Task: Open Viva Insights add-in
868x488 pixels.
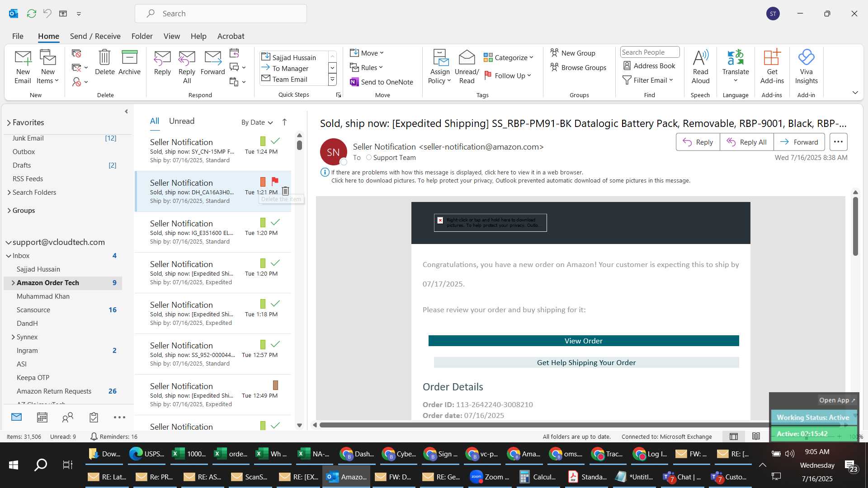Action: 806,67
